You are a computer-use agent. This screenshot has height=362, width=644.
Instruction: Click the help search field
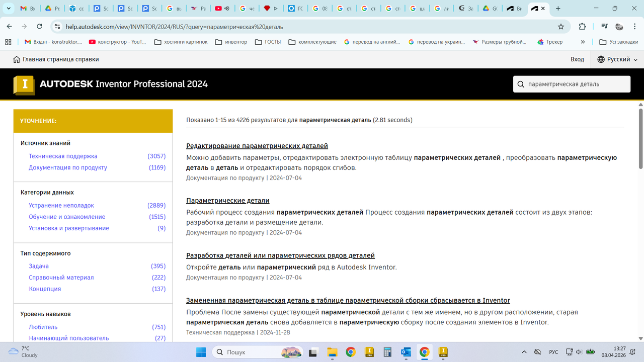[x=572, y=84]
